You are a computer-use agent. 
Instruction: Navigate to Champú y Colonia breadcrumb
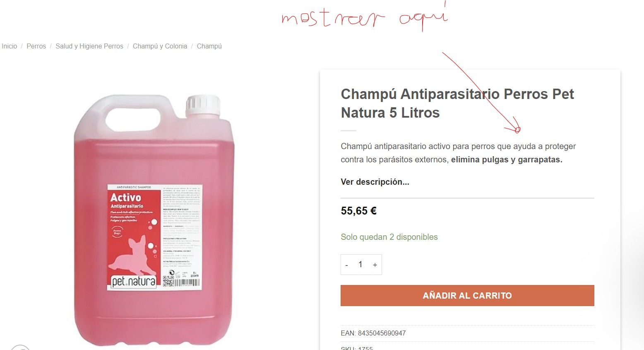160,46
